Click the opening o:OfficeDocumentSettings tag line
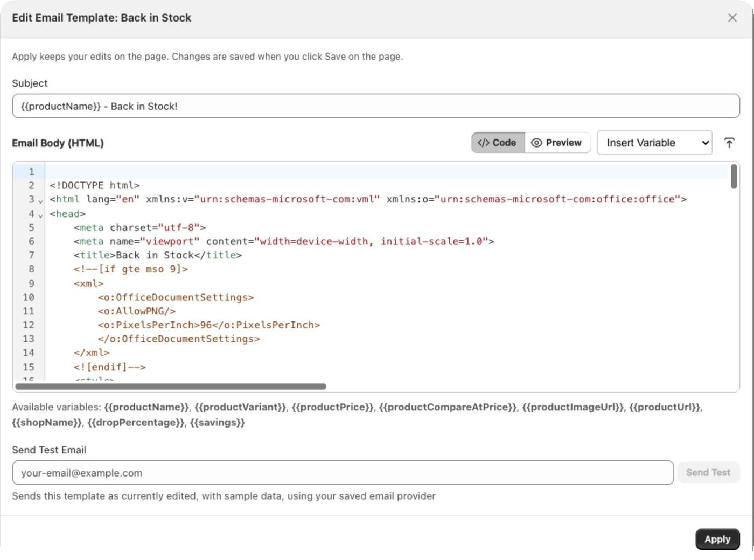 point(176,297)
